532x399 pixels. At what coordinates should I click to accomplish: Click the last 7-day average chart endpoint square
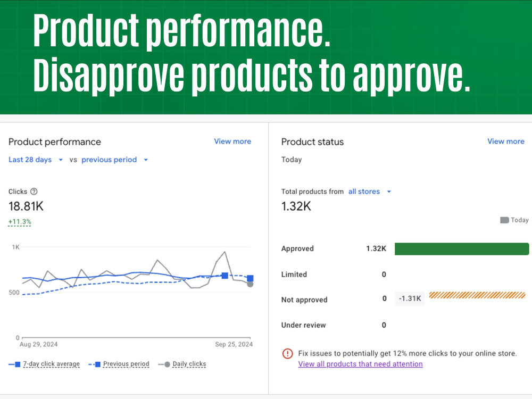click(251, 279)
